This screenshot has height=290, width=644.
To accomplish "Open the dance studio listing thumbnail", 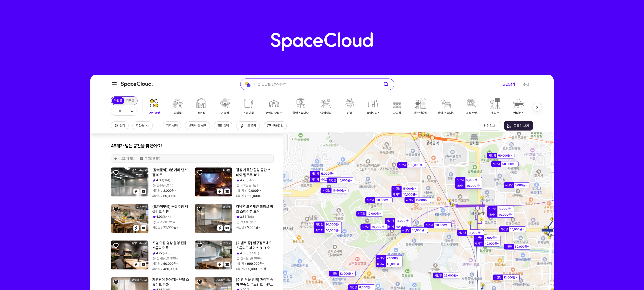I will click(x=130, y=182).
